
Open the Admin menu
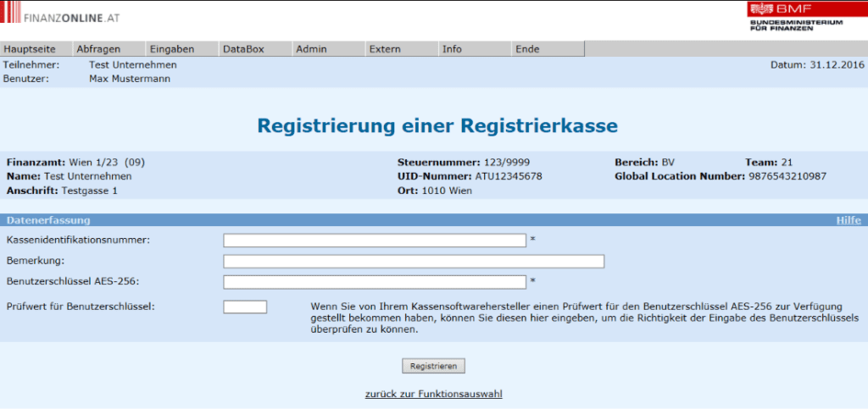(311, 49)
